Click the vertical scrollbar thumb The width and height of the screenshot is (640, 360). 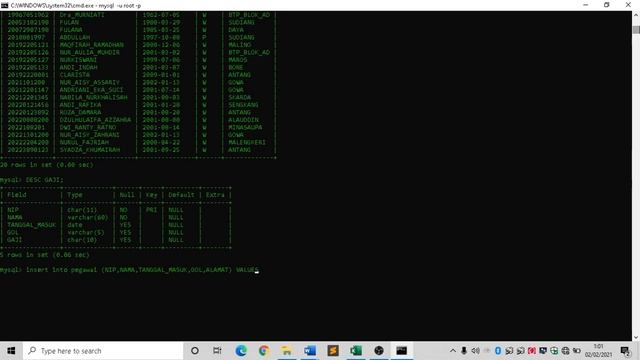click(636, 30)
